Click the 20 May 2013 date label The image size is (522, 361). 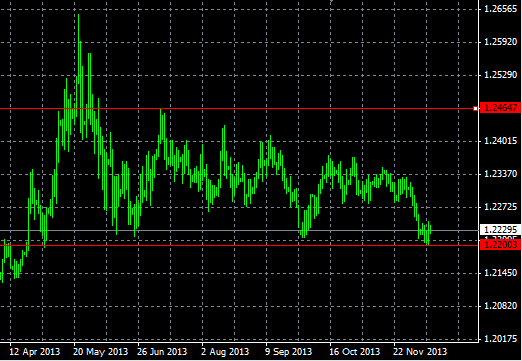(100, 352)
